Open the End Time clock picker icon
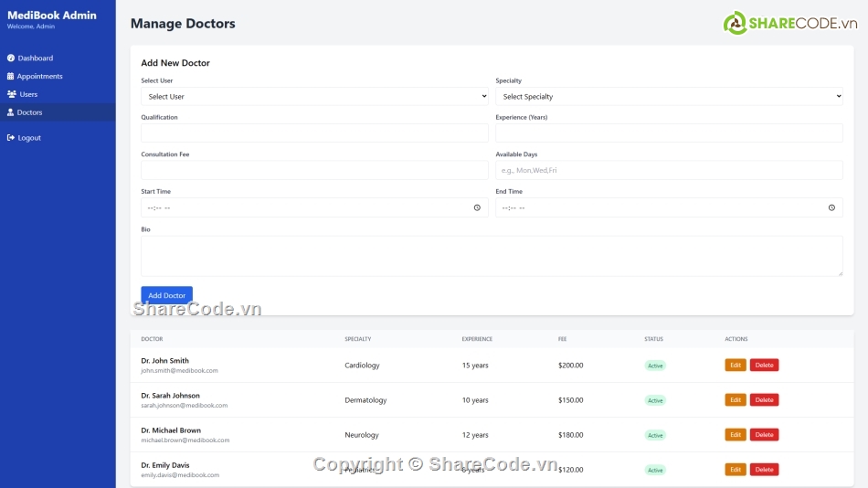868x488 pixels. (831, 207)
